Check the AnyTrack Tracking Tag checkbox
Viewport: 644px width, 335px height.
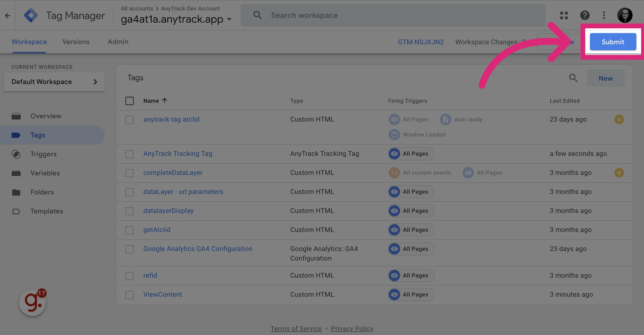point(130,154)
